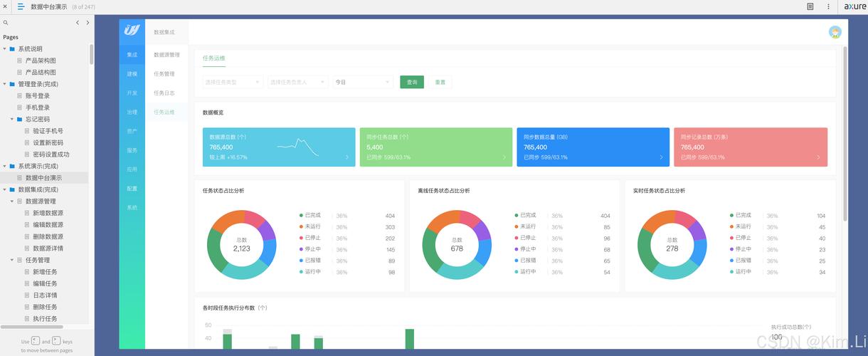This screenshot has width=868, height=356.
Task: Click the blue logo in the sidebar
Action: click(132, 30)
